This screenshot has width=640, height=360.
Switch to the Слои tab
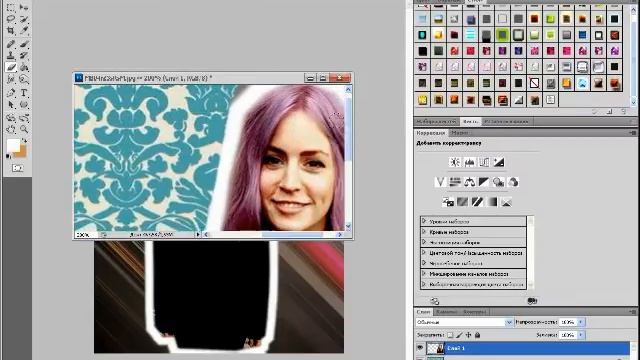[423, 312]
